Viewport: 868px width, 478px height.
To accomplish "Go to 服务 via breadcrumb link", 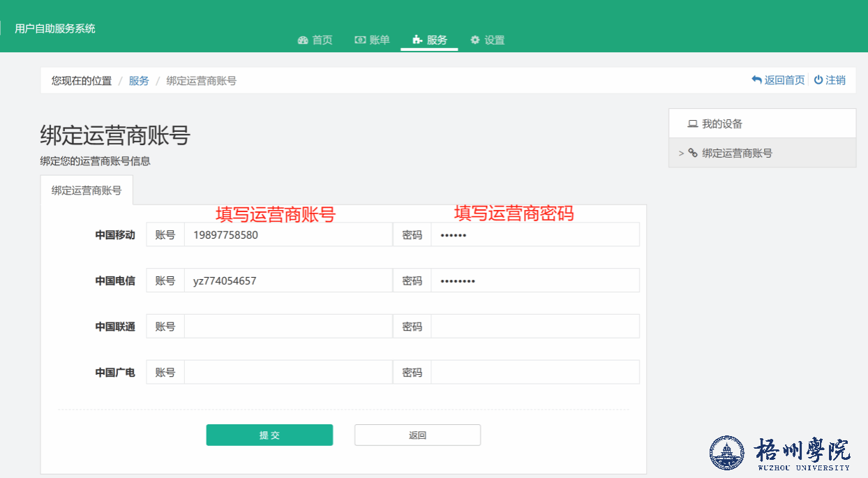I will [139, 81].
